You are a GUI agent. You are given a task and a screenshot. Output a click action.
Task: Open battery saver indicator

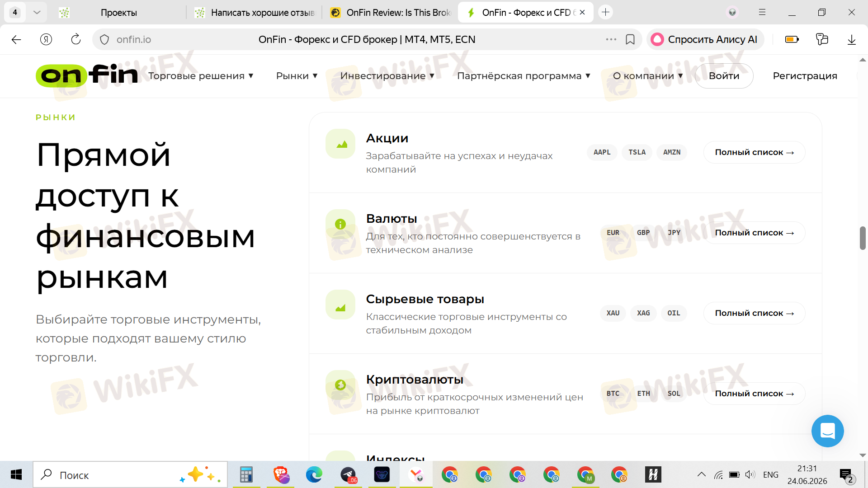tap(792, 40)
